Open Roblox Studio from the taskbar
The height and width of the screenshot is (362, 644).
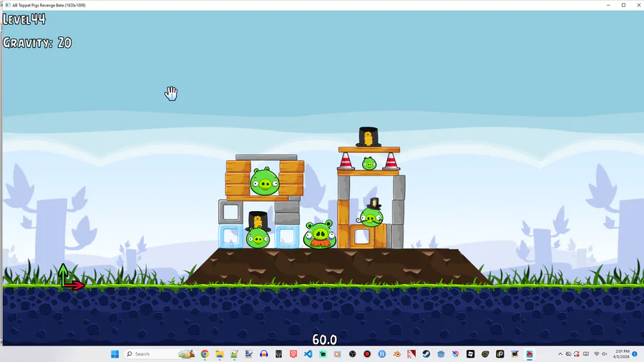click(x=471, y=354)
